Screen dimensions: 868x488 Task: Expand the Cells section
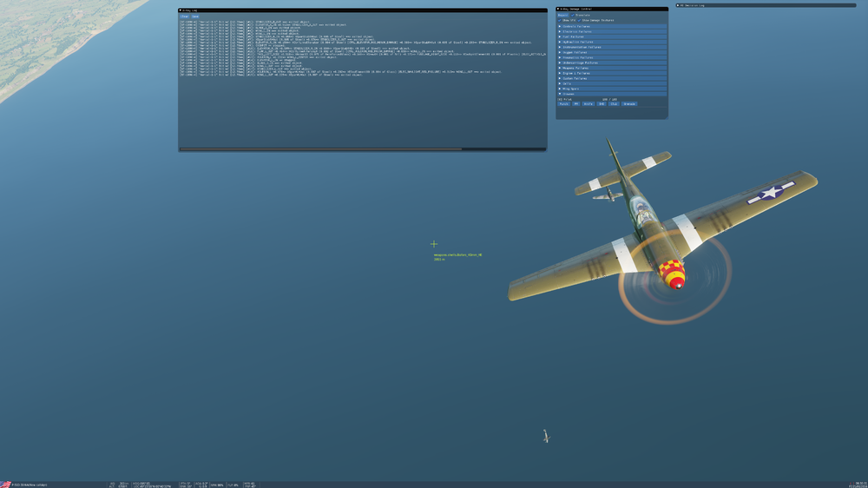click(x=612, y=83)
